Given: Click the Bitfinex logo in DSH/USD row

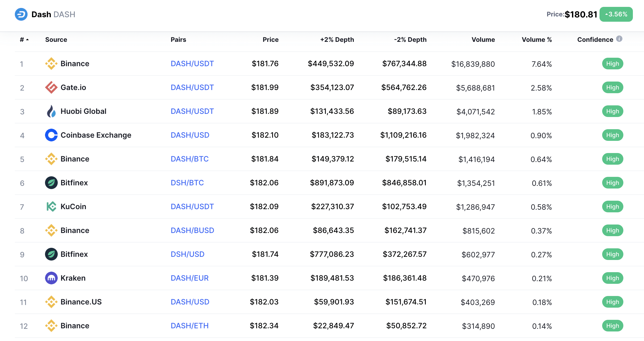Looking at the screenshot, I should pyautogui.click(x=51, y=254).
